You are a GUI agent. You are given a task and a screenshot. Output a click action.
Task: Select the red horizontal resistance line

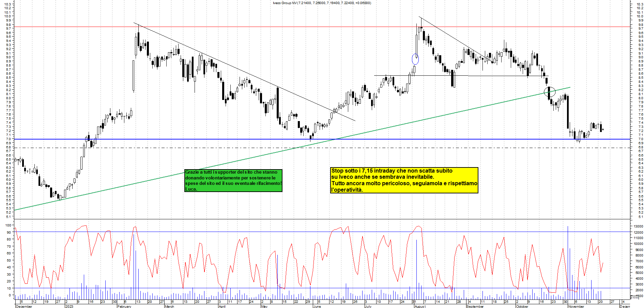pos(322,27)
